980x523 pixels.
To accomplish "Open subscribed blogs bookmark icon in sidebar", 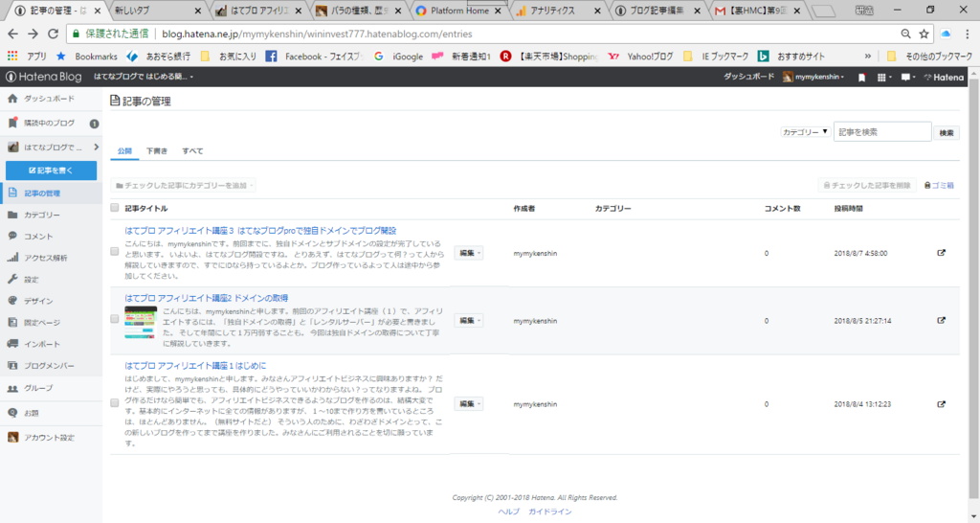I will 12,123.
